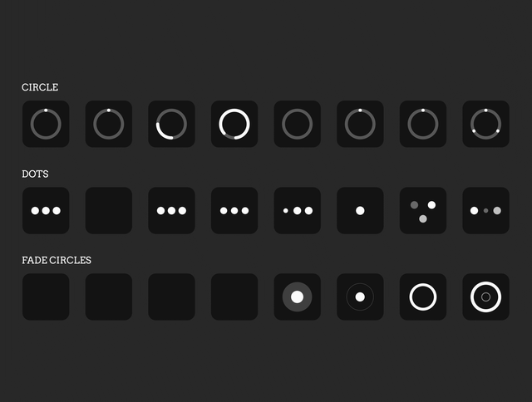The image size is (532, 402).
Task: Click the single white dot loader tile
Action: tap(360, 210)
